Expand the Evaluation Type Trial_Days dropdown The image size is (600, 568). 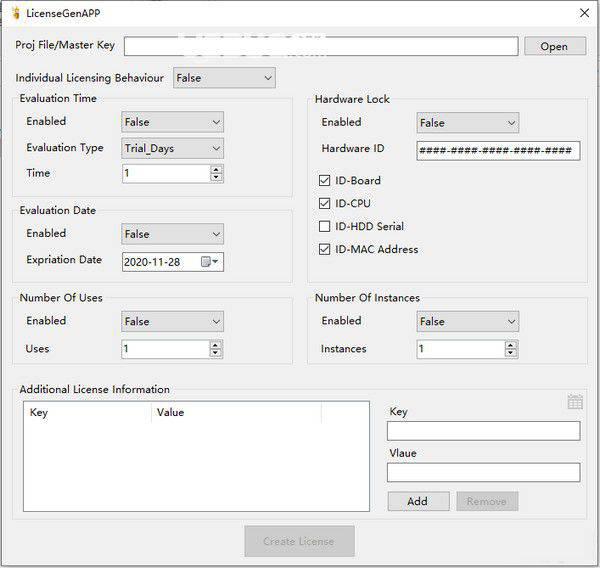[173, 149]
